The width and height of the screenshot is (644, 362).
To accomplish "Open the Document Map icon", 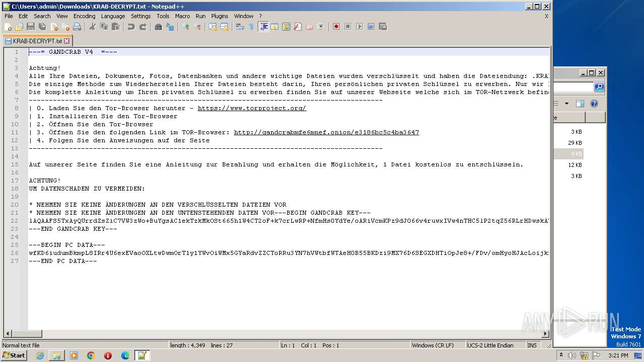I will (286, 27).
